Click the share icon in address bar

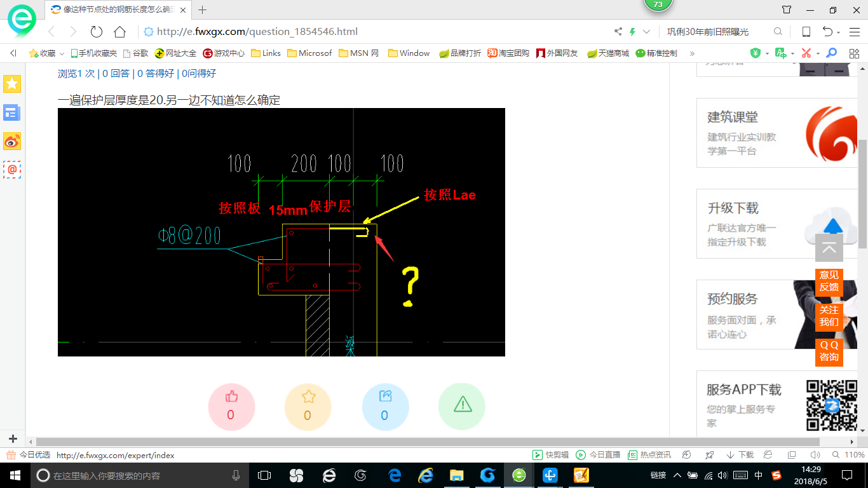[618, 32]
